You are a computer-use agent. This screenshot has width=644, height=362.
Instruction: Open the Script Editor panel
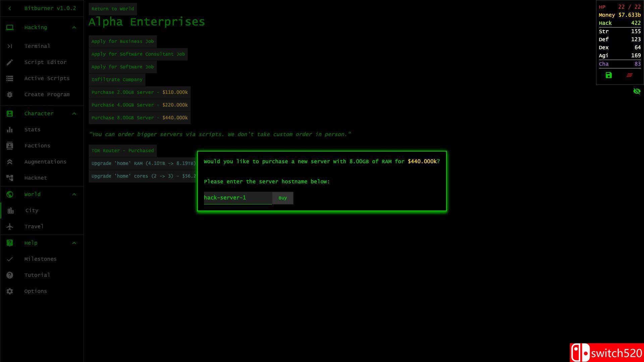(46, 62)
